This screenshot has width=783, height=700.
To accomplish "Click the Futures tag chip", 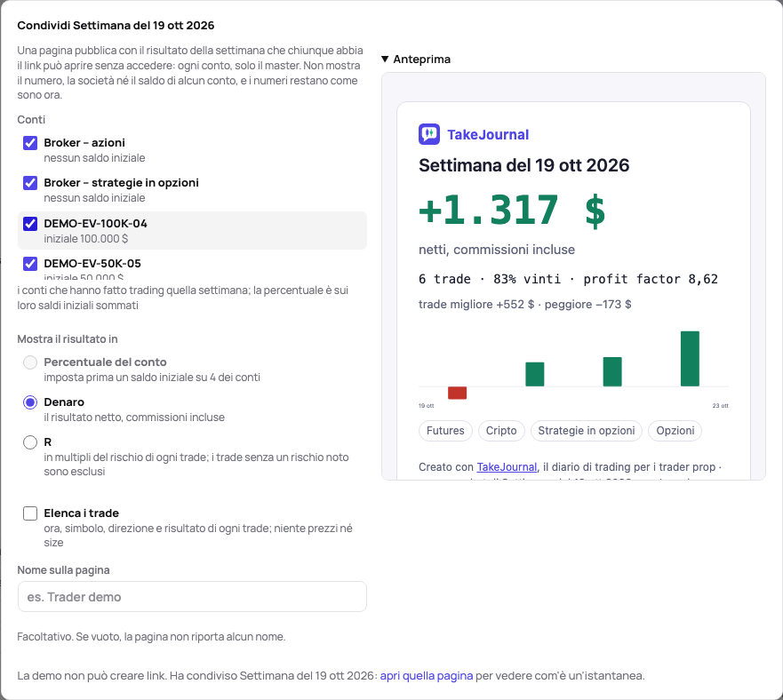I will [x=445, y=431].
